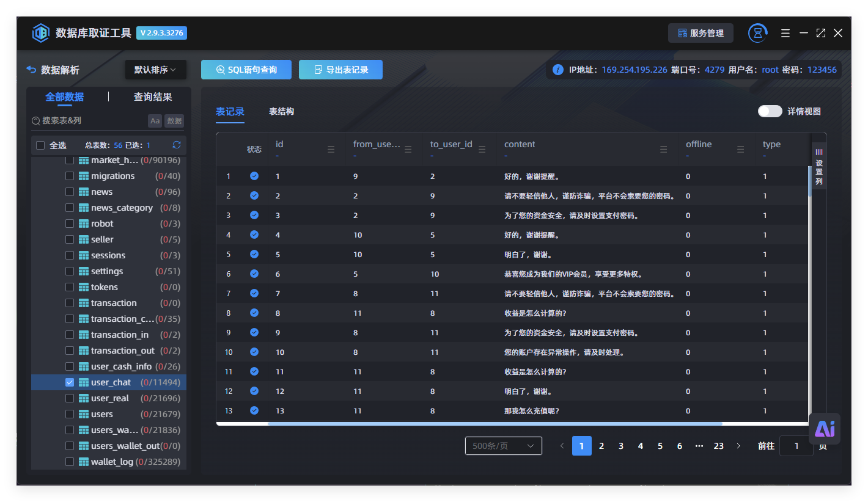
Task: Click the pagination ellipsis to jump pages
Action: [x=699, y=446]
